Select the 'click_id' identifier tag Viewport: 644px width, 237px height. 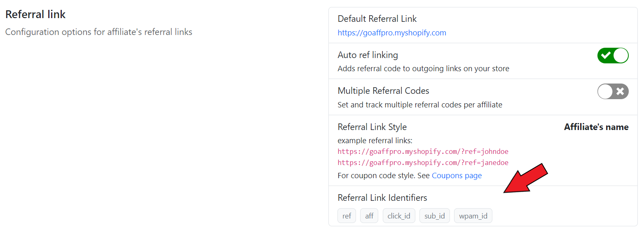click(398, 216)
